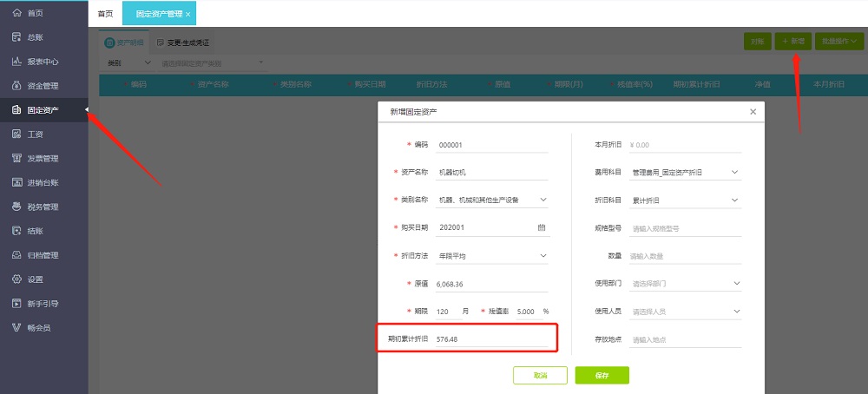Viewport: 868px width, 394px height.
Task: Click the 规格型号 input field
Action: click(686, 228)
